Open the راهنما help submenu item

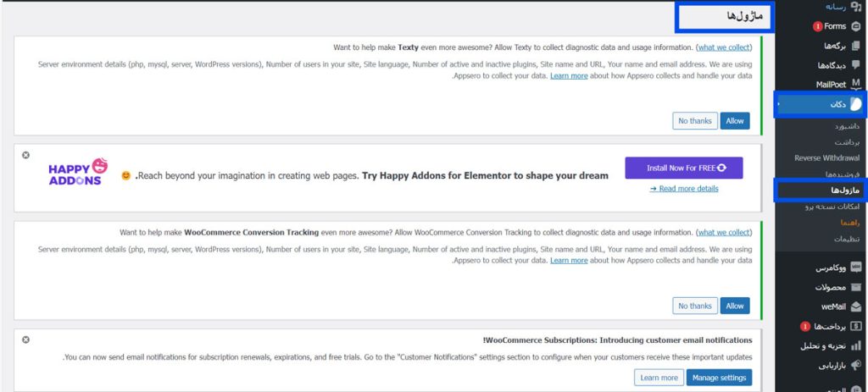848,223
